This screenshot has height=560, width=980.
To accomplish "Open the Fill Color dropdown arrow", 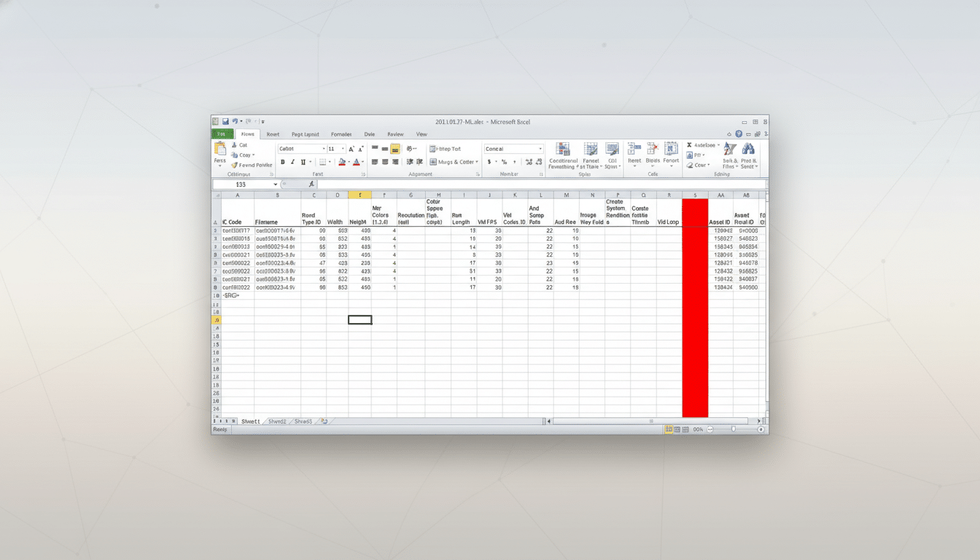I will 349,162.
